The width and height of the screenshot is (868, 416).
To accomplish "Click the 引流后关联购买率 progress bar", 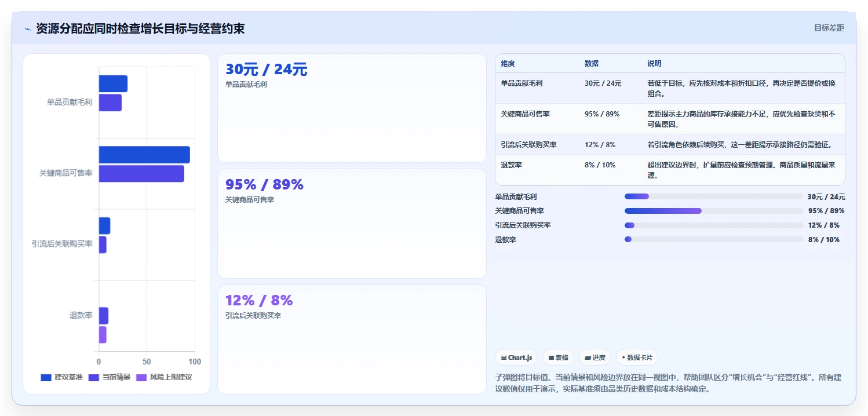I will click(714, 225).
